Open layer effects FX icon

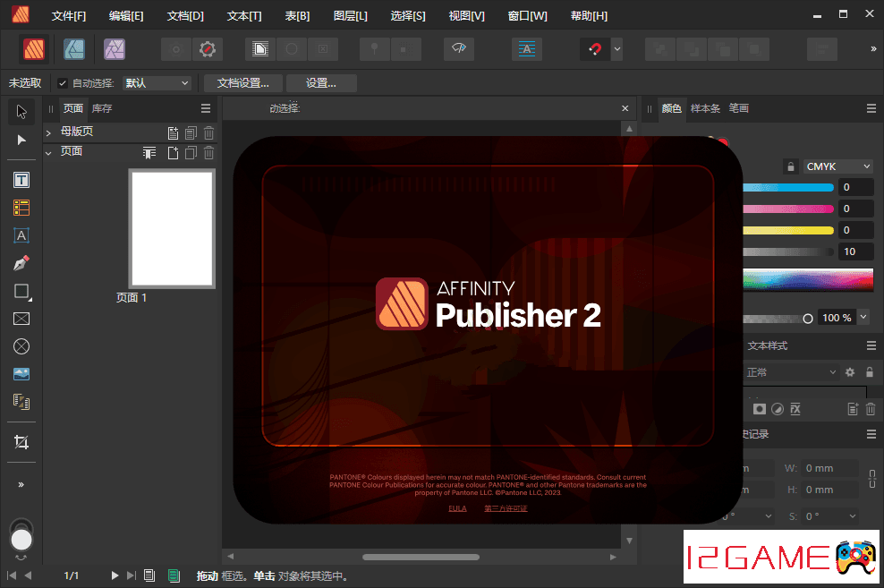click(795, 409)
